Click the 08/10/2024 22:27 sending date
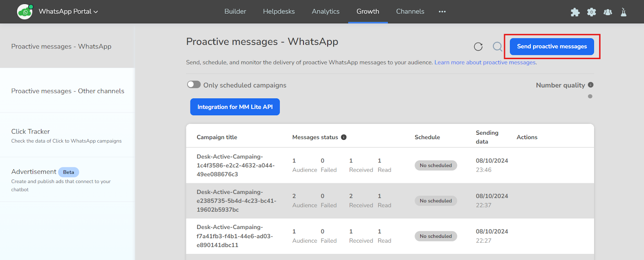 tap(492, 236)
